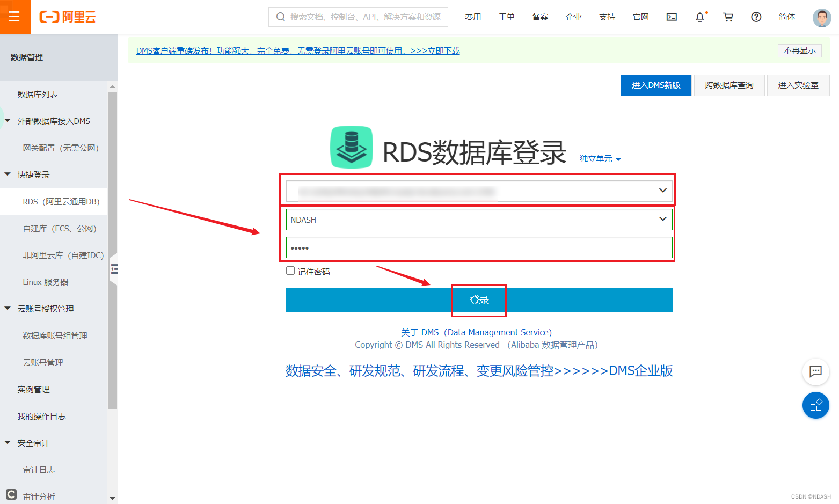Tick the 记住密码 checkbox
This screenshot has width=839, height=504.
(x=290, y=271)
